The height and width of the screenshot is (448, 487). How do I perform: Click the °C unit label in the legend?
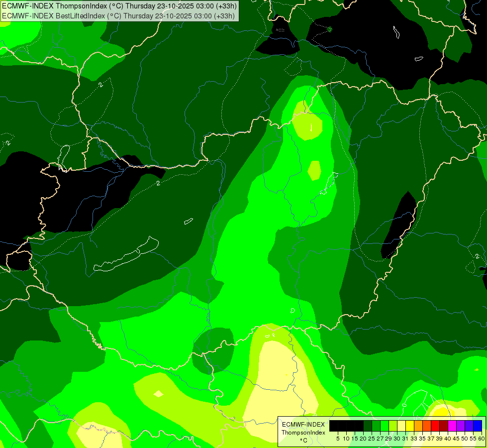(x=303, y=441)
